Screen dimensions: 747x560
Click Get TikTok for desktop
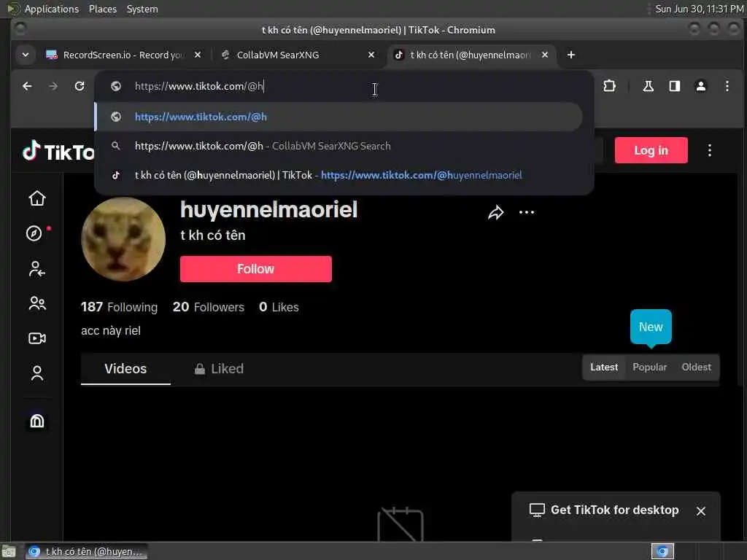614,510
